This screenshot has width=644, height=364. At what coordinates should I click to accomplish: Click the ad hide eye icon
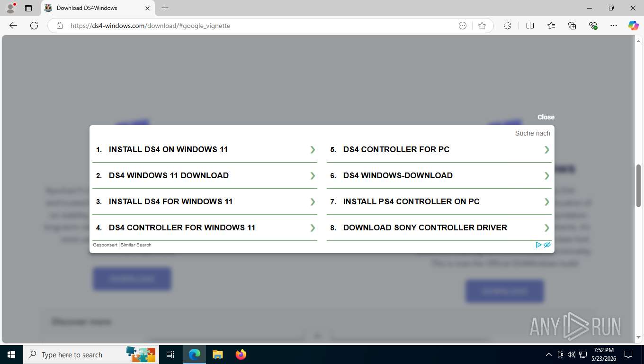(547, 245)
